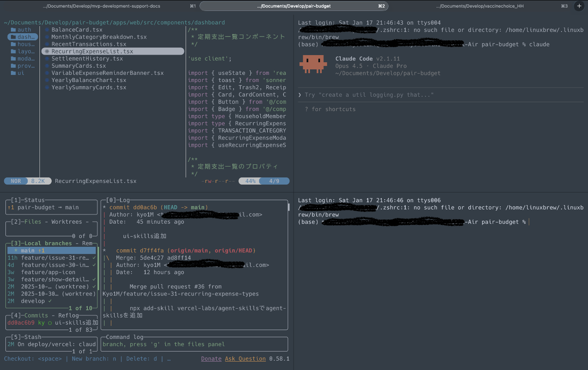Select commit dd0ac6b9 in Commits panel
Image resolution: width=588 pixels, height=370 pixels.
pyautogui.click(x=52, y=322)
